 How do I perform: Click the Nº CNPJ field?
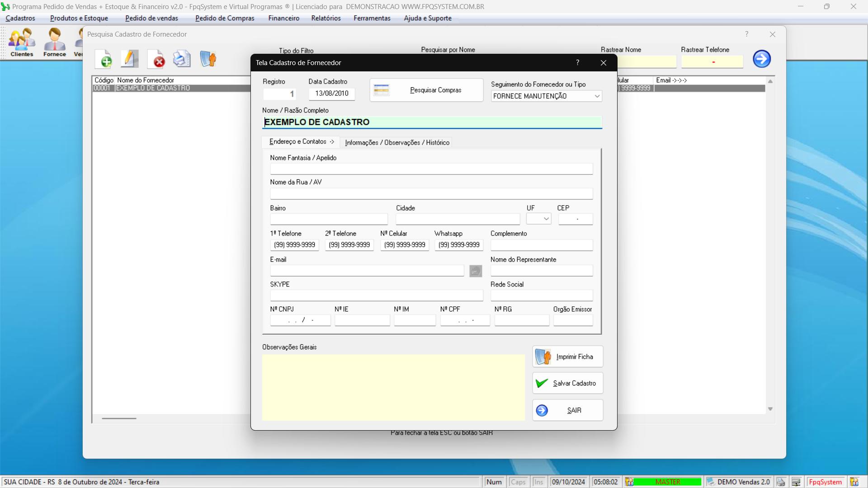coord(301,320)
